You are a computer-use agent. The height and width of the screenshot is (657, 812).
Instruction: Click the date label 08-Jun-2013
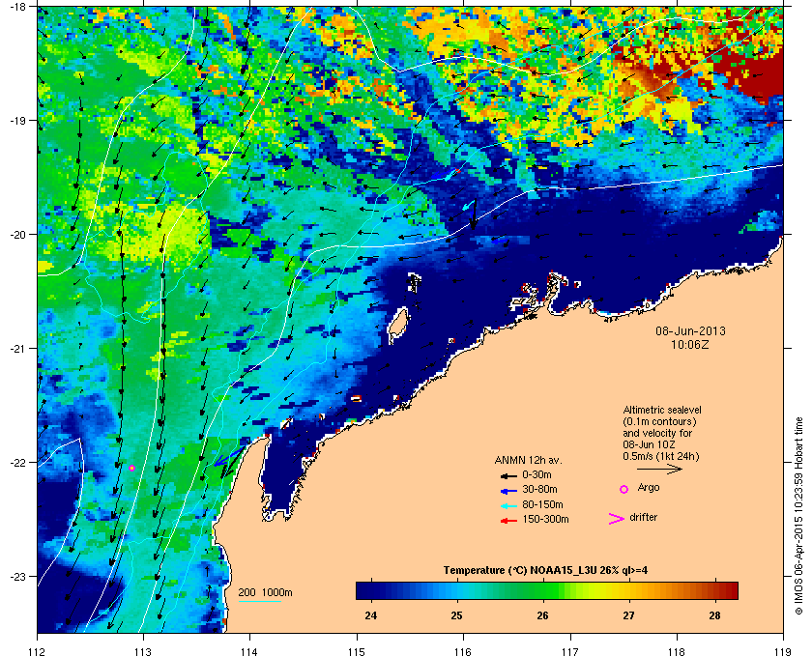(x=691, y=330)
